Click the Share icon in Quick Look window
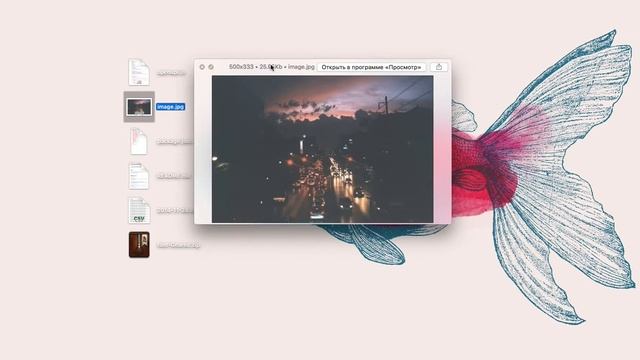This screenshot has height=360, width=640. 439,67
